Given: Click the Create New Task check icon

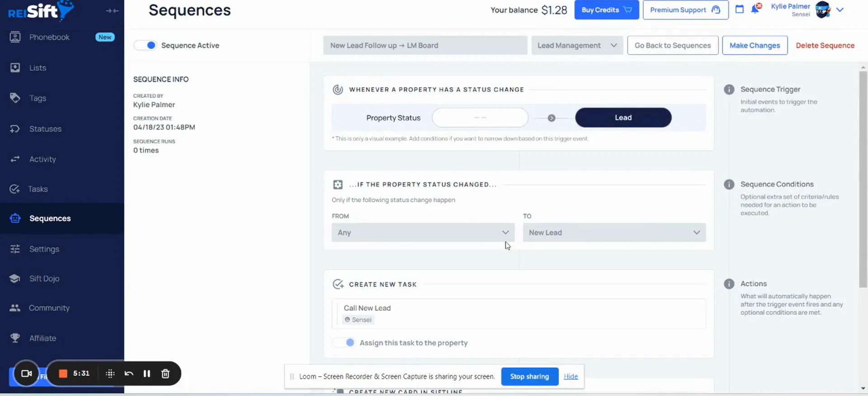Looking at the screenshot, I should [x=338, y=284].
